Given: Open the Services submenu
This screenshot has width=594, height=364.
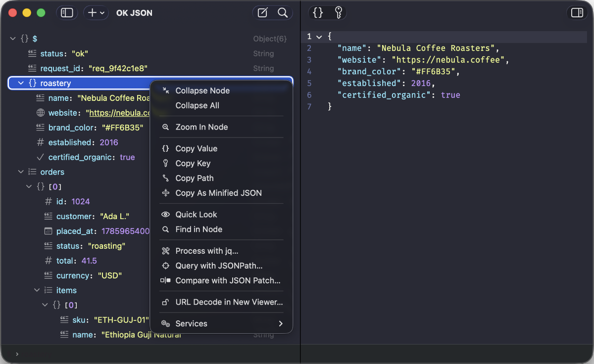Looking at the screenshot, I should (x=221, y=323).
